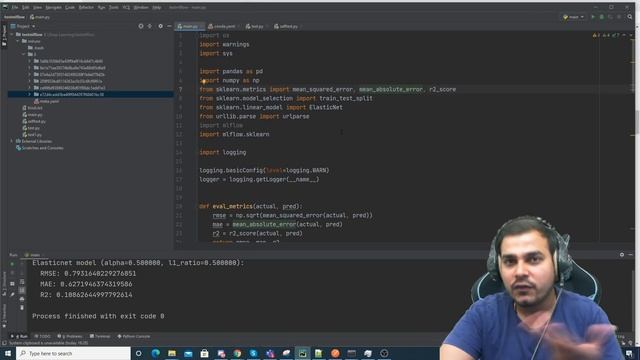Viewport: 640px width, 360px height.
Task: Run the main configuration with green play button
Action: click(593, 17)
